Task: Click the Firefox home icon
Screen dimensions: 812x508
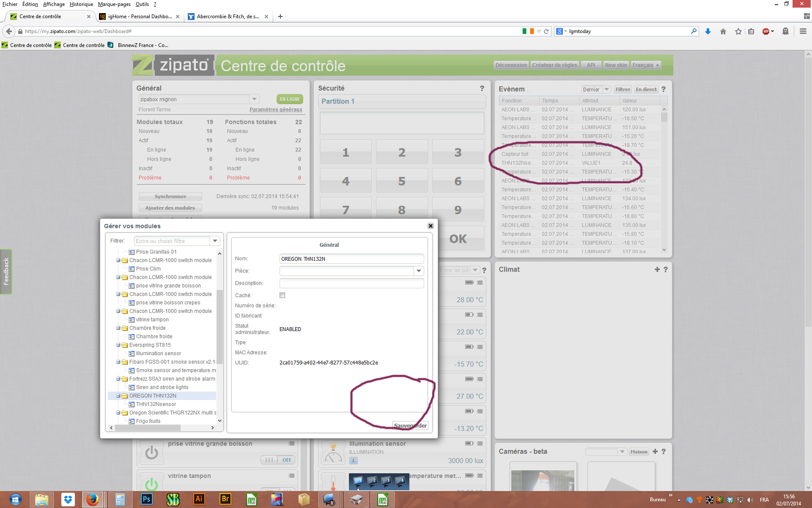Action: click(x=723, y=31)
